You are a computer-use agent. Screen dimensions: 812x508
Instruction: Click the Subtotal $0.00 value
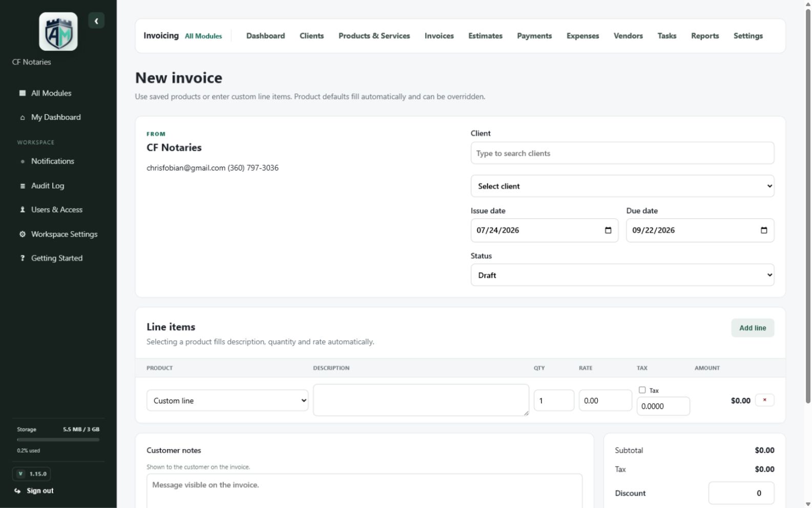point(764,451)
